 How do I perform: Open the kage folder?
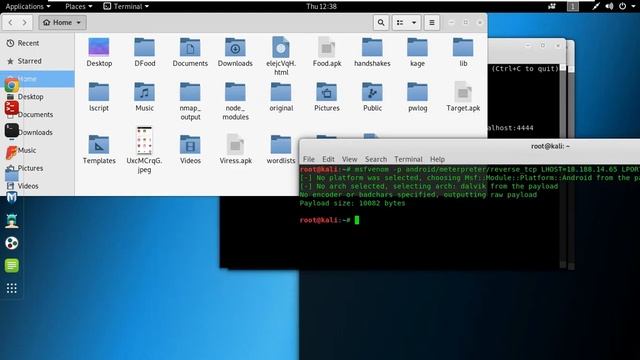[x=417, y=52]
